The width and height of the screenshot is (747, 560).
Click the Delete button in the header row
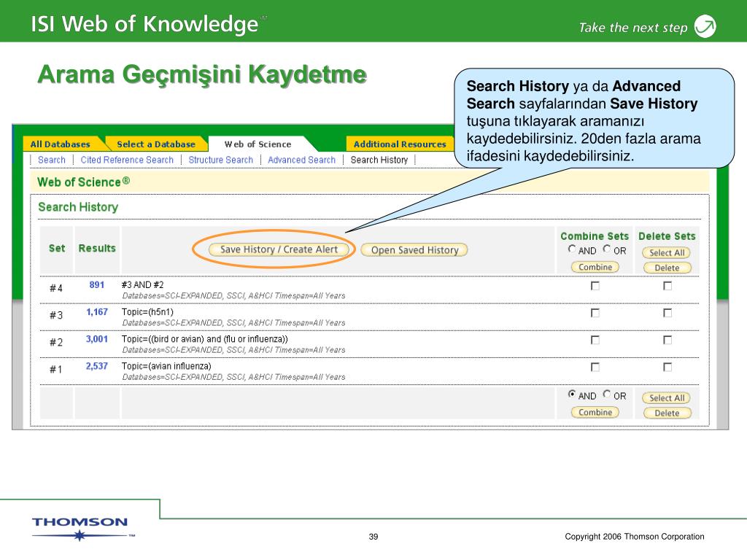click(667, 268)
